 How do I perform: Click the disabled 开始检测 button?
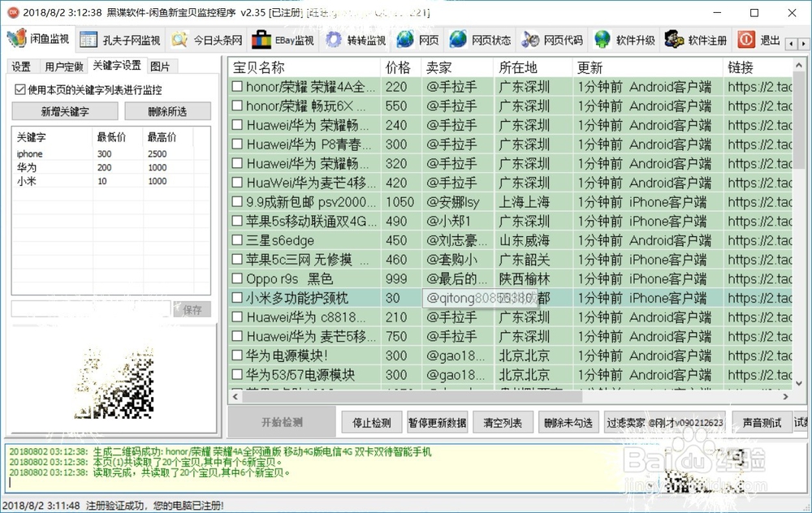282,422
